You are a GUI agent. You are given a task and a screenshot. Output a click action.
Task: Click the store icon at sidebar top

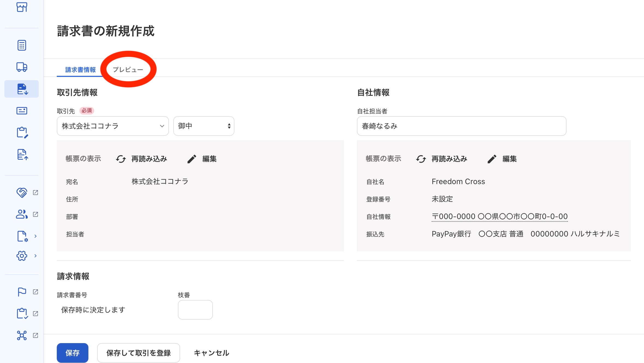(x=22, y=7)
